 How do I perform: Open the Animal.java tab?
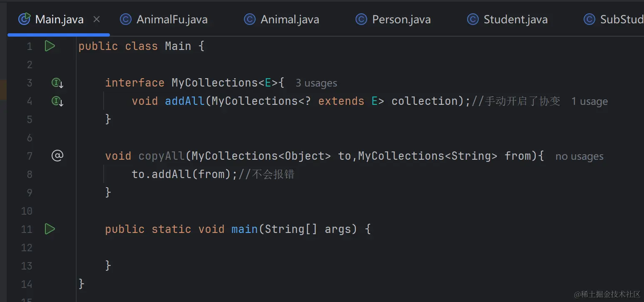(290, 19)
